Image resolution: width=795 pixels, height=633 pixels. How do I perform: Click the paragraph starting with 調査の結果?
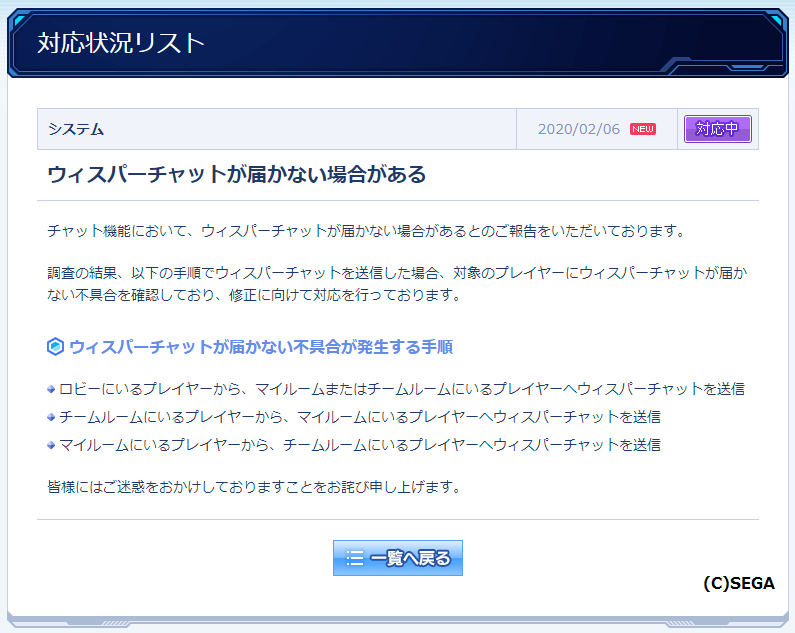pos(398,284)
